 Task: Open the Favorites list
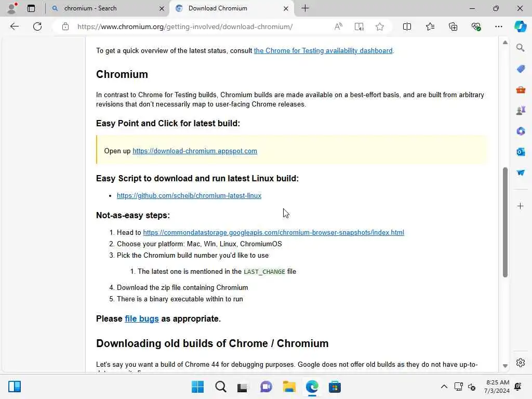430,26
